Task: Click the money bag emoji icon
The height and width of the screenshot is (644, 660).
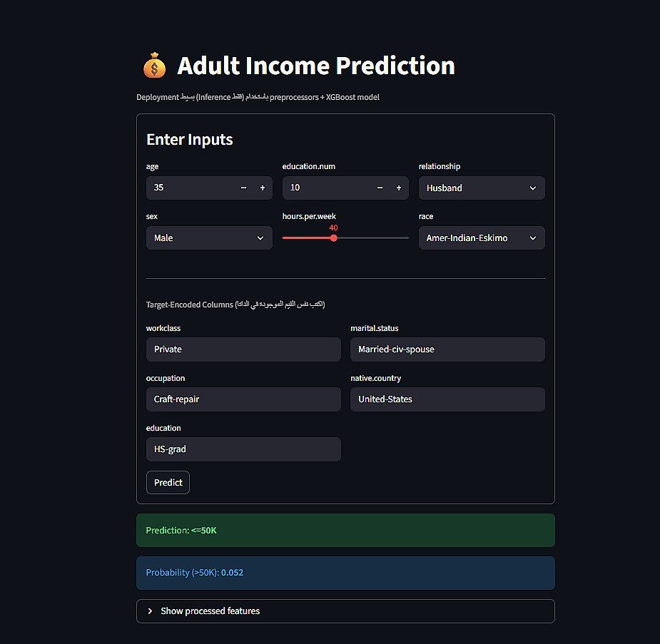Action: 154,66
